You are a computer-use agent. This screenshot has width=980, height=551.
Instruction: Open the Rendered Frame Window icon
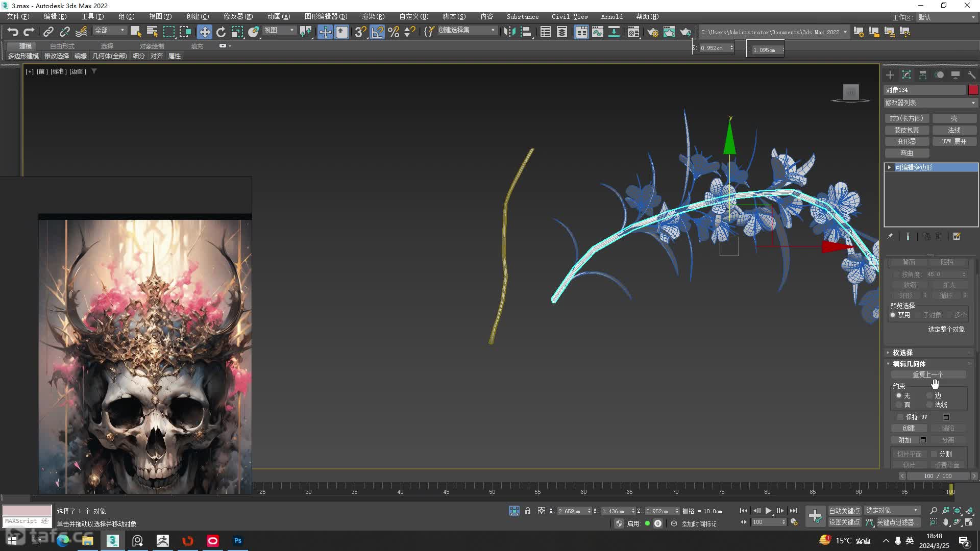click(669, 32)
